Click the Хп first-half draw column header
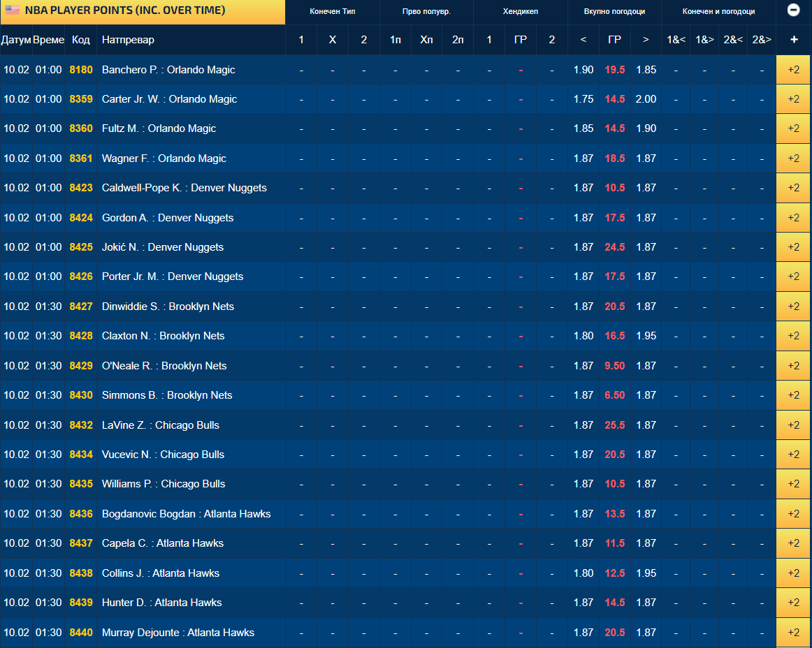This screenshot has width=812, height=648. (426, 40)
